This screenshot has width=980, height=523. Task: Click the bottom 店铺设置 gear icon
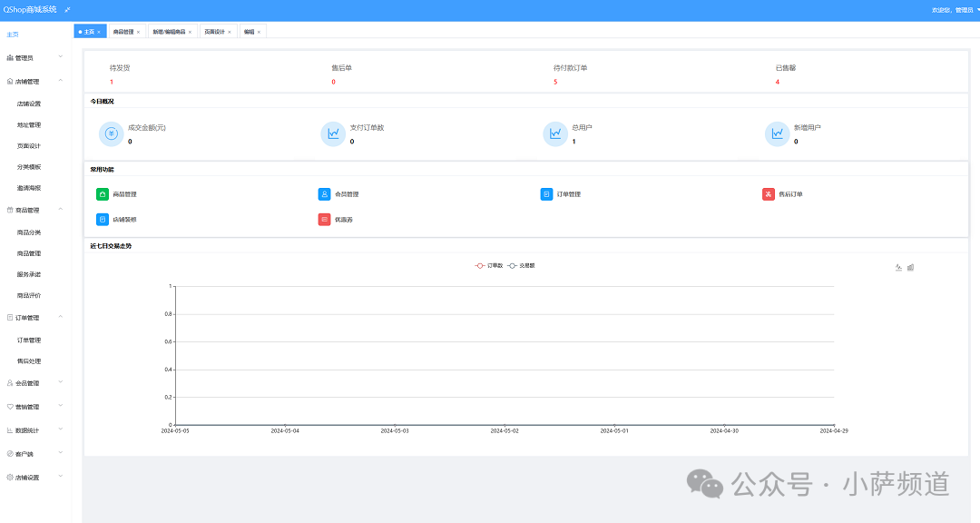tap(9, 478)
